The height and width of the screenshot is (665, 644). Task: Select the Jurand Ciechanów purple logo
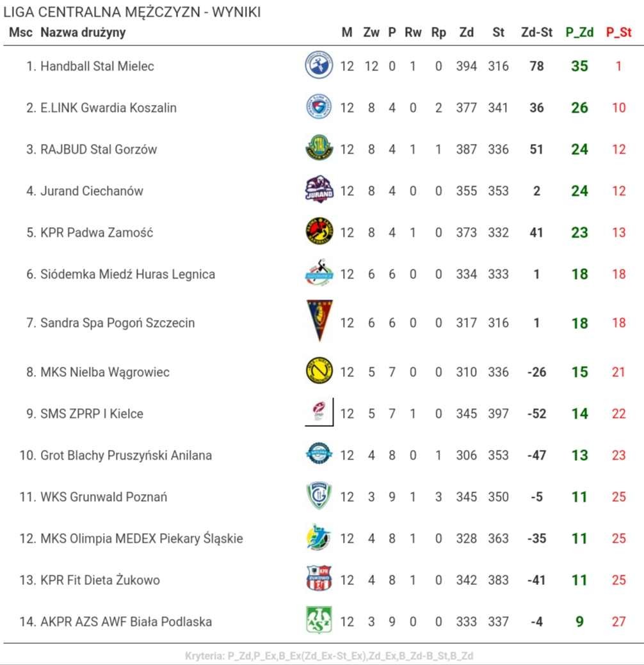pyautogui.click(x=319, y=189)
